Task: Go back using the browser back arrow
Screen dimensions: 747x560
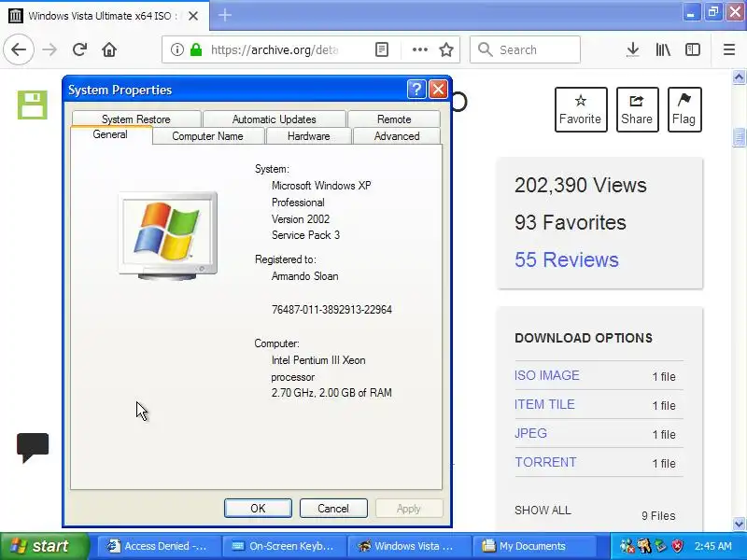Action: tap(19, 49)
